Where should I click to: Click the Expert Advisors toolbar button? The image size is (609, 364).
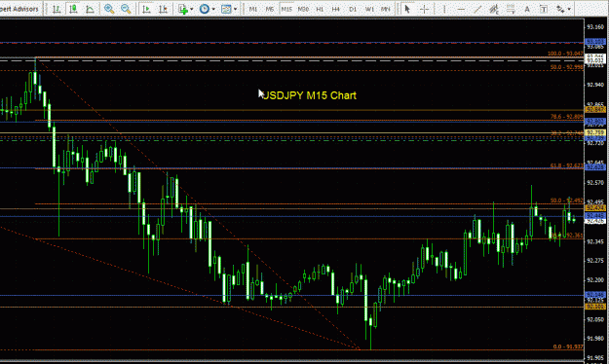click(19, 9)
